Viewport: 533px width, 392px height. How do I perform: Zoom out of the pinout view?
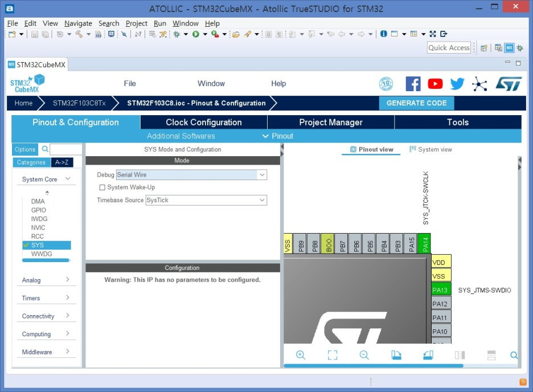pos(364,356)
